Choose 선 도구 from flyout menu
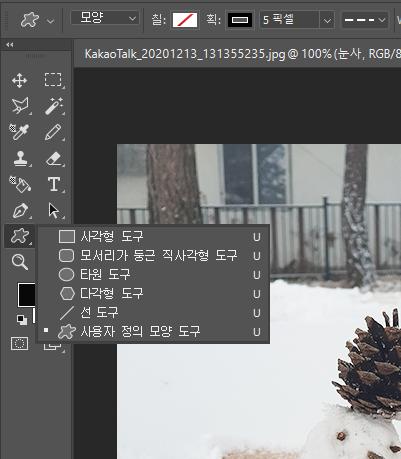This screenshot has height=459, width=401. coord(154,313)
